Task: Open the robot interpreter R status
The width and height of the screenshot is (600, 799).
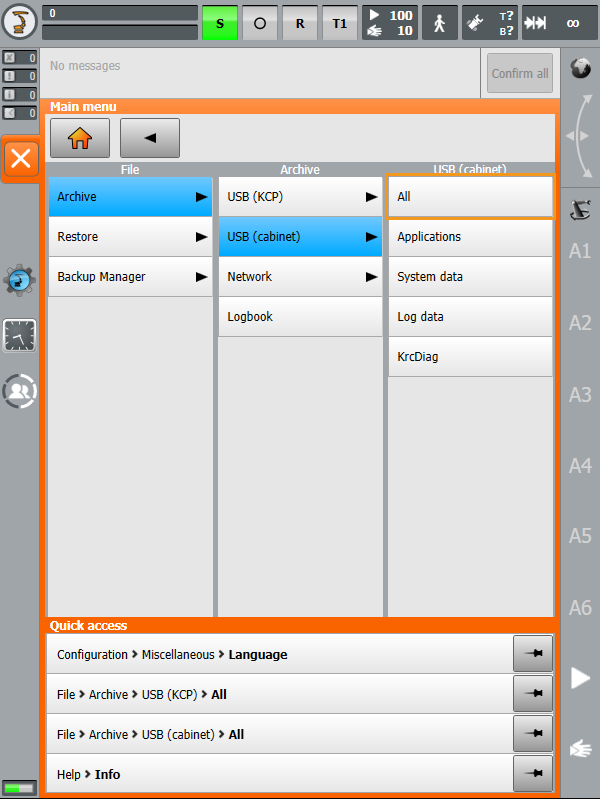Action: point(300,23)
